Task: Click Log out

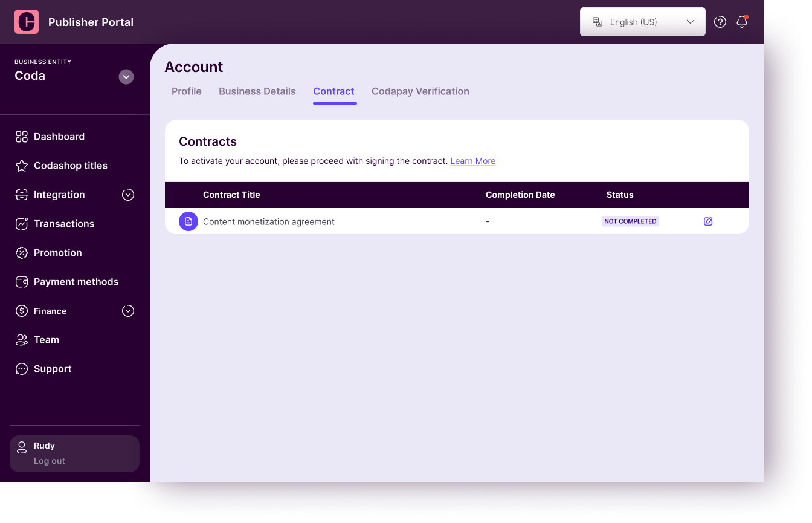Action: 50,461
